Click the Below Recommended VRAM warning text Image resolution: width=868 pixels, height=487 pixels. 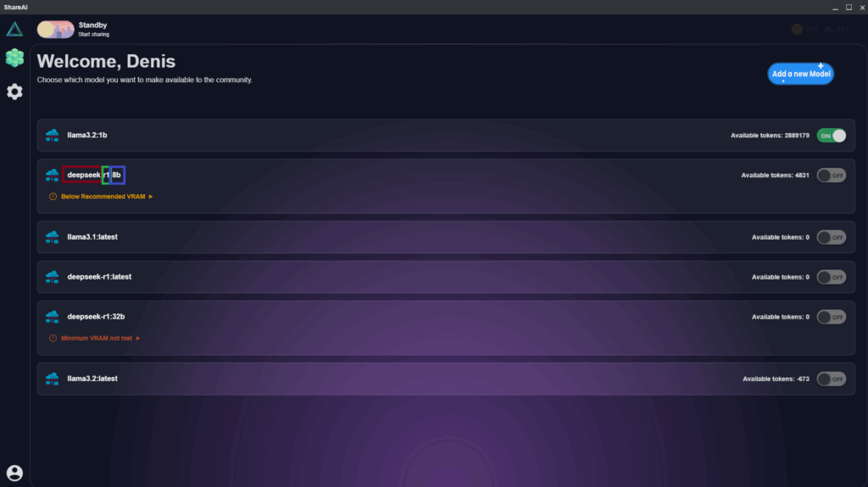[103, 196]
